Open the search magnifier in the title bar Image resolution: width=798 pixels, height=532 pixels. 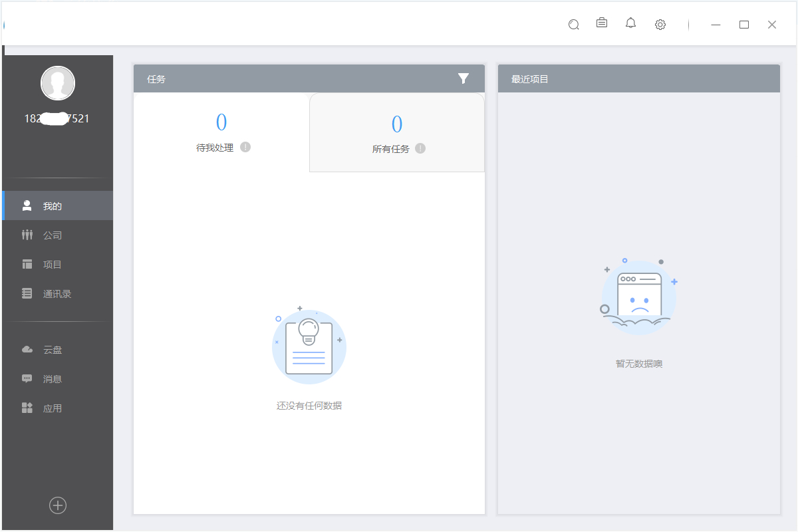point(573,24)
